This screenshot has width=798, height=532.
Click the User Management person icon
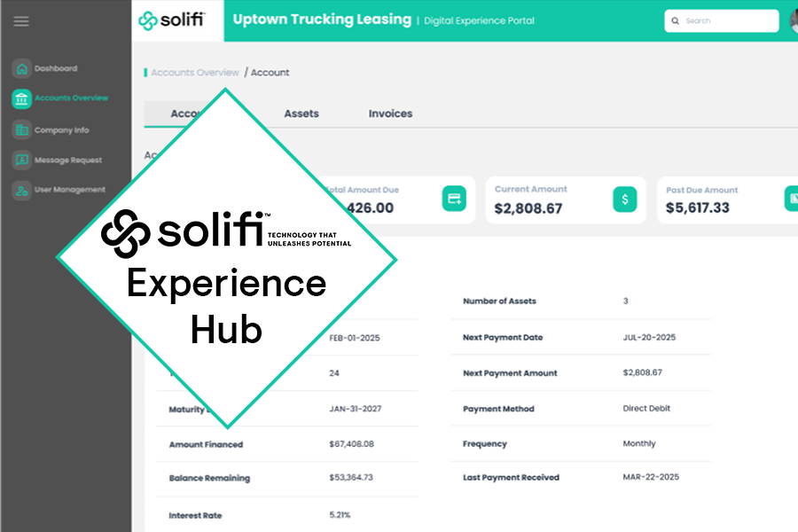pyautogui.click(x=22, y=191)
